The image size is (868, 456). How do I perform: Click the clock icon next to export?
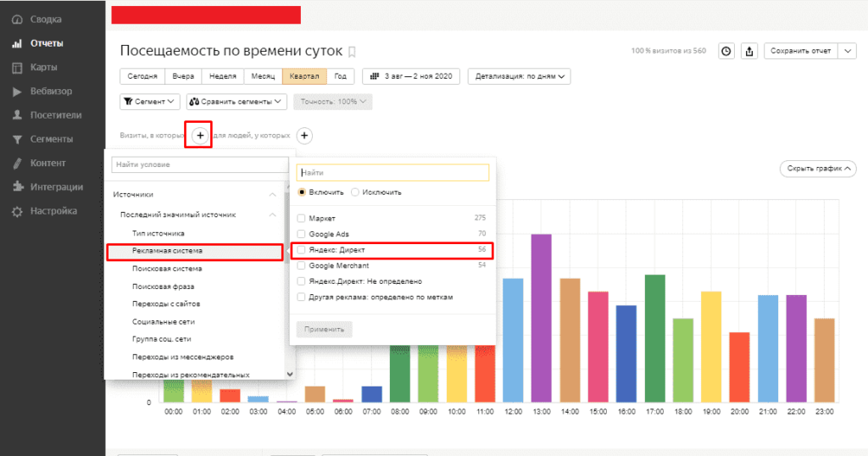[726, 52]
